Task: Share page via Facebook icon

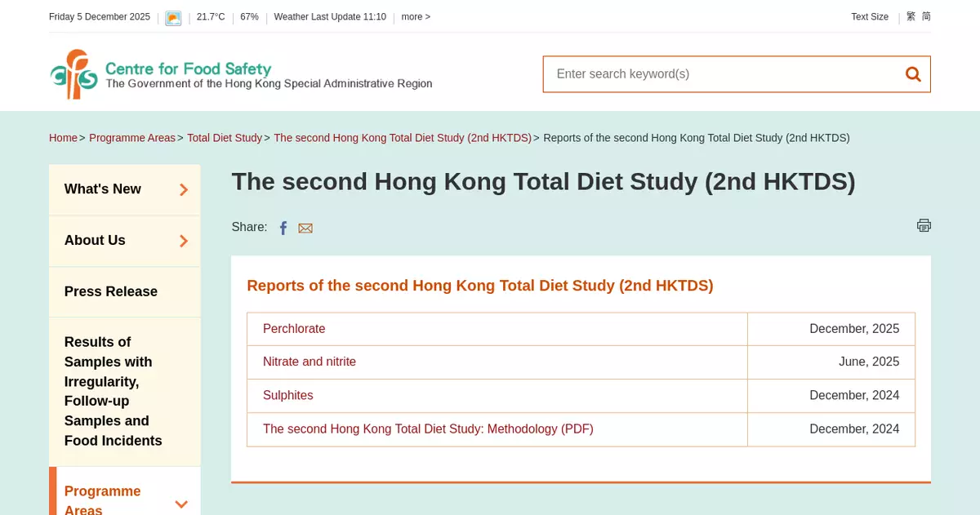Action: (283, 229)
